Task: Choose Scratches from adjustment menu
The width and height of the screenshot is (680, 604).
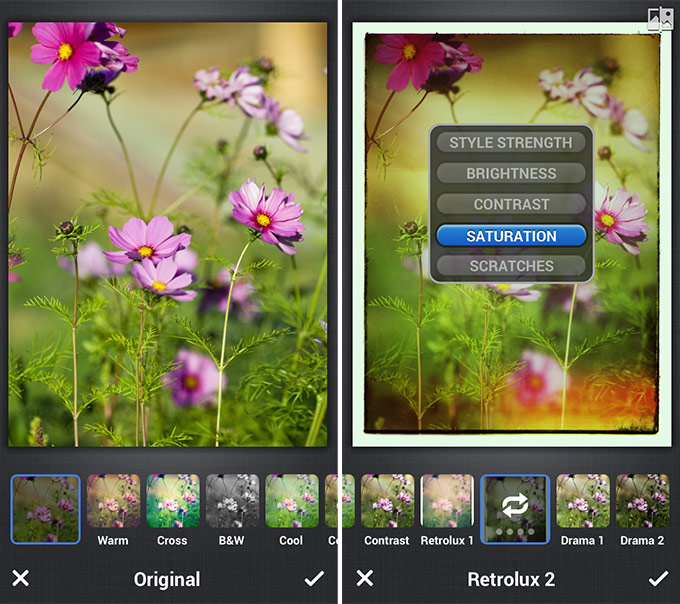Action: (x=510, y=266)
